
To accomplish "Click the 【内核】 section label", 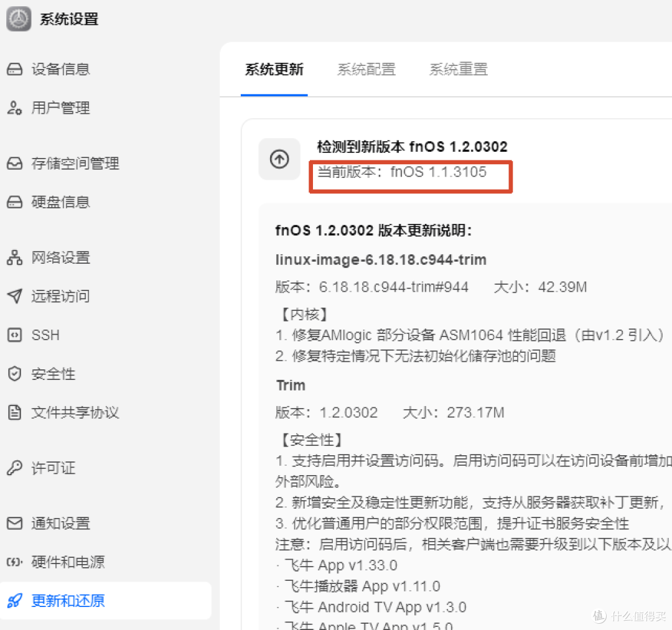I will (x=304, y=314).
